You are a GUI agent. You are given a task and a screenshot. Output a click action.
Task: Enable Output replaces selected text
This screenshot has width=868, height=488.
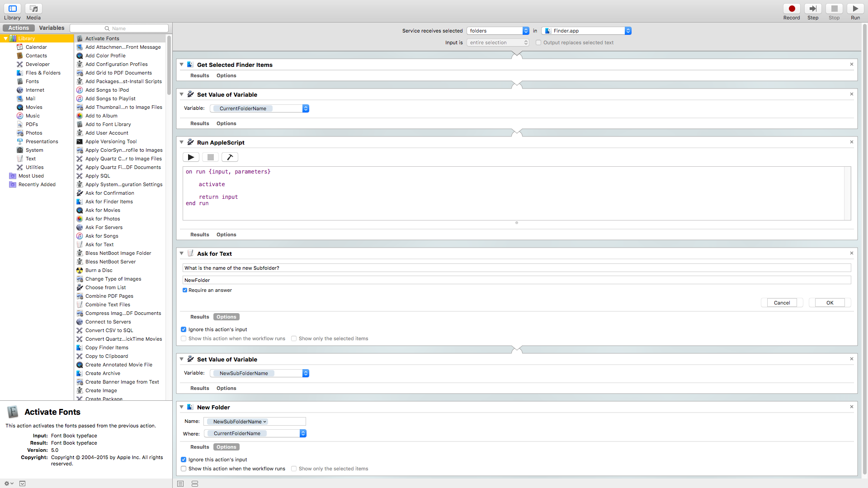tap(538, 42)
